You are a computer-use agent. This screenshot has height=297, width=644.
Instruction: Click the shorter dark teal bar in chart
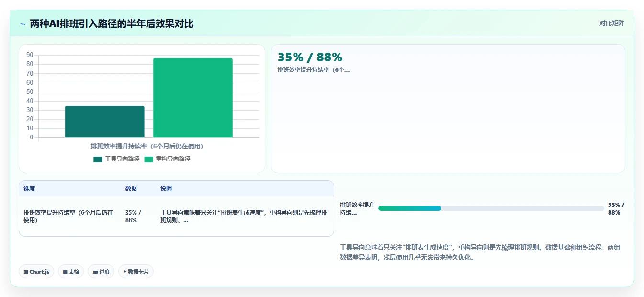coord(105,122)
